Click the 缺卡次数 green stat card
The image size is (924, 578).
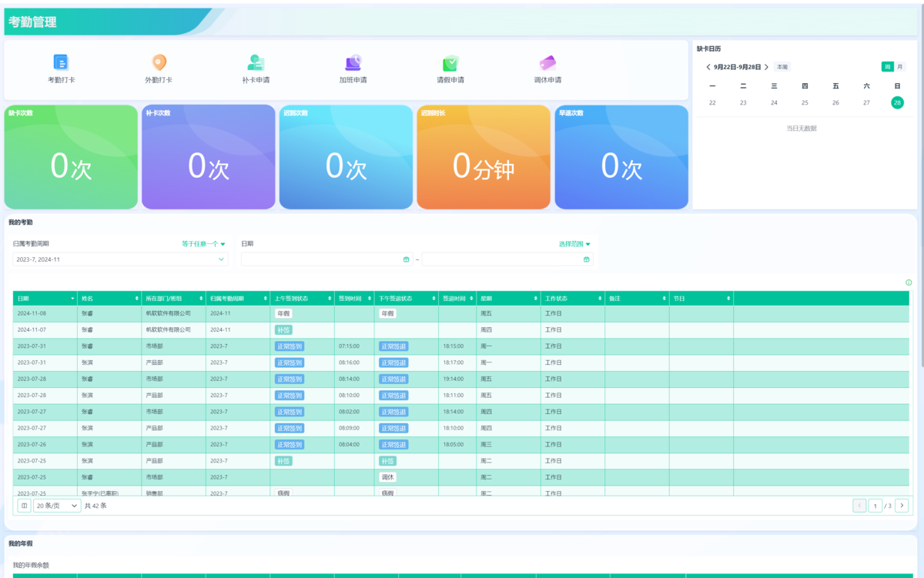71,157
